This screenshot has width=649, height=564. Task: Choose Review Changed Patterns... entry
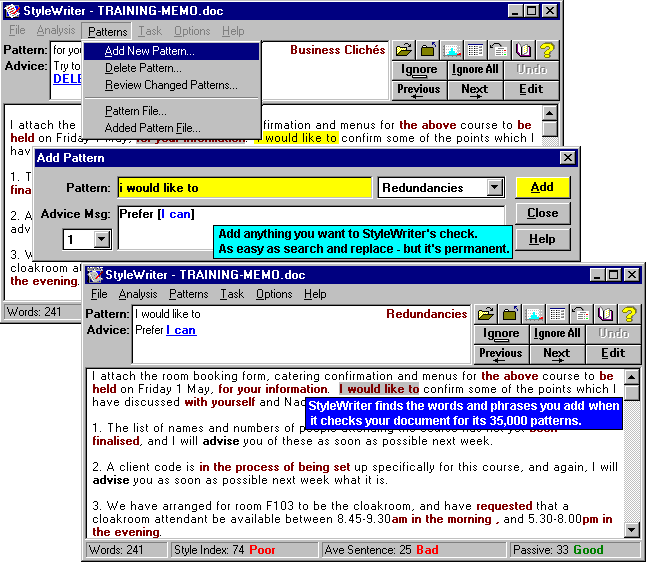(x=171, y=85)
